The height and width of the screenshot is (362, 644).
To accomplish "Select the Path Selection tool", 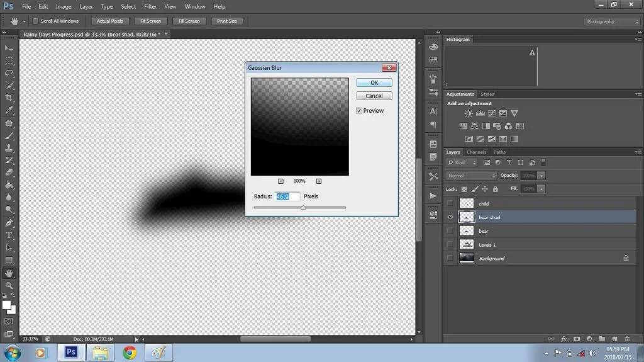I will coord(9,247).
